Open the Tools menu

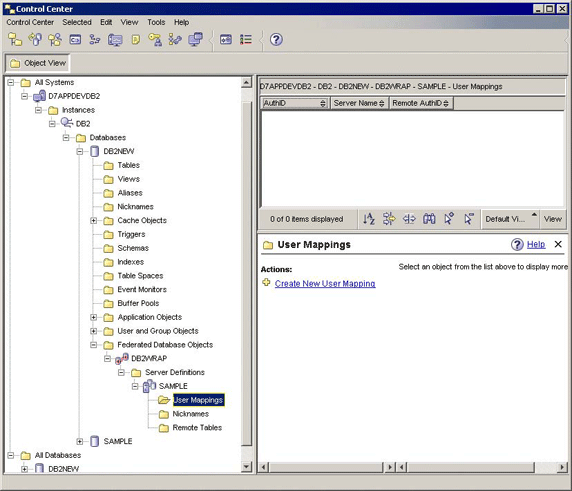[x=156, y=22]
